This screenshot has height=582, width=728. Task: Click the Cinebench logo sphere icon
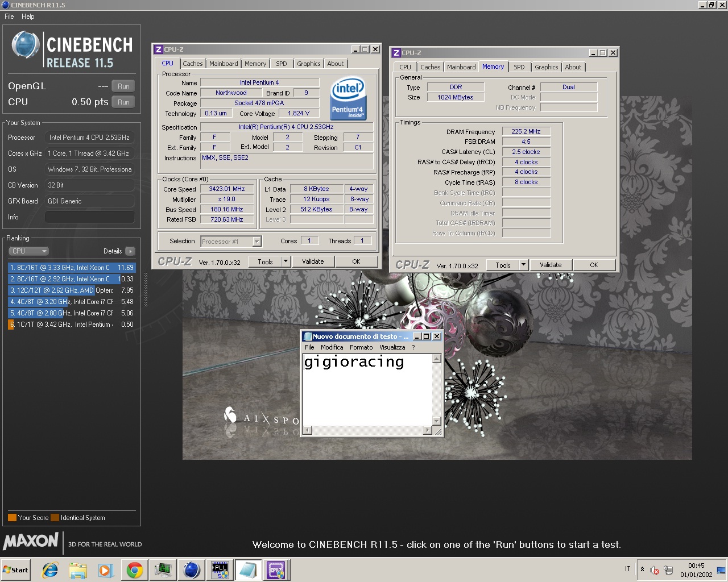25,45
